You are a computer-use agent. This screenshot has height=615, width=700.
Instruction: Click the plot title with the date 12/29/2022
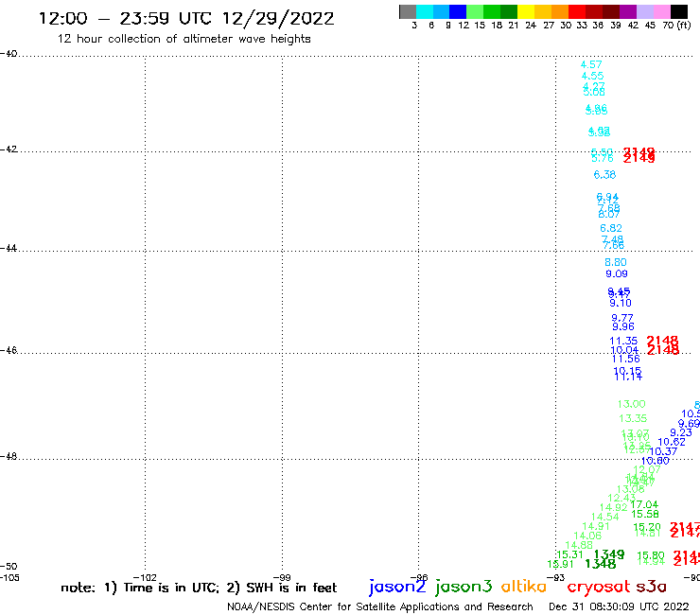coord(186,18)
